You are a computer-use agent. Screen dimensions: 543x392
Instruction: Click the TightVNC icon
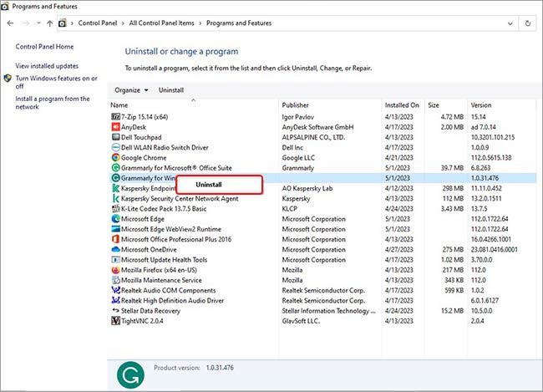point(115,321)
